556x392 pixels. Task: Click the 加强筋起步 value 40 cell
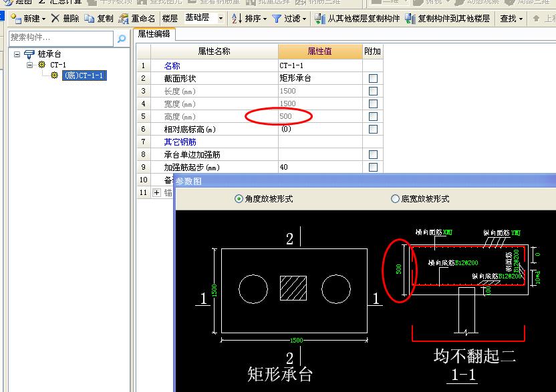pos(320,168)
